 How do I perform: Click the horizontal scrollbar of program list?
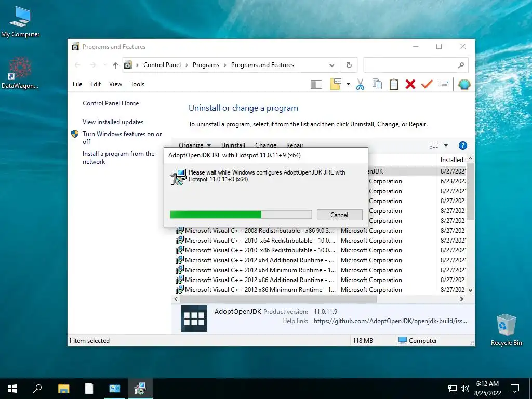tap(278, 299)
